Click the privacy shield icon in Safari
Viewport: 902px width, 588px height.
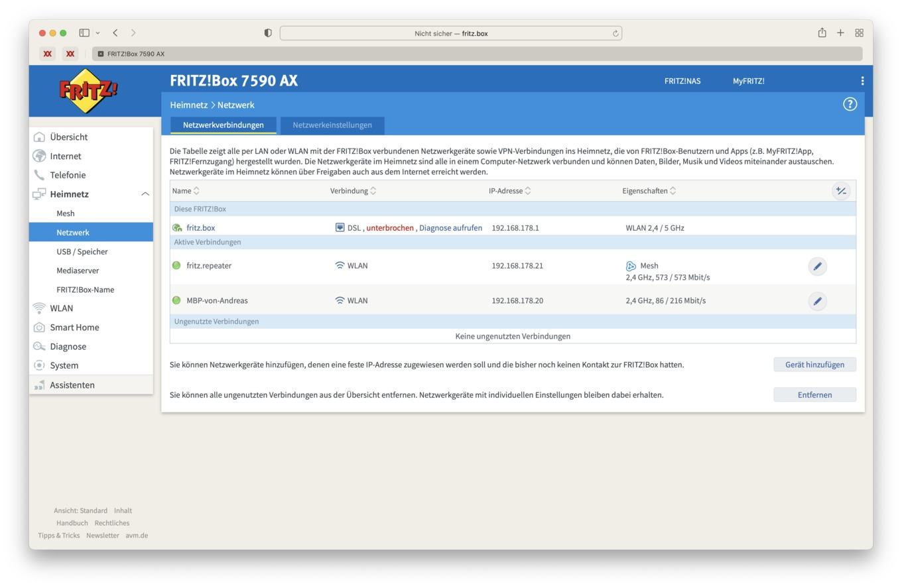pyautogui.click(x=268, y=33)
